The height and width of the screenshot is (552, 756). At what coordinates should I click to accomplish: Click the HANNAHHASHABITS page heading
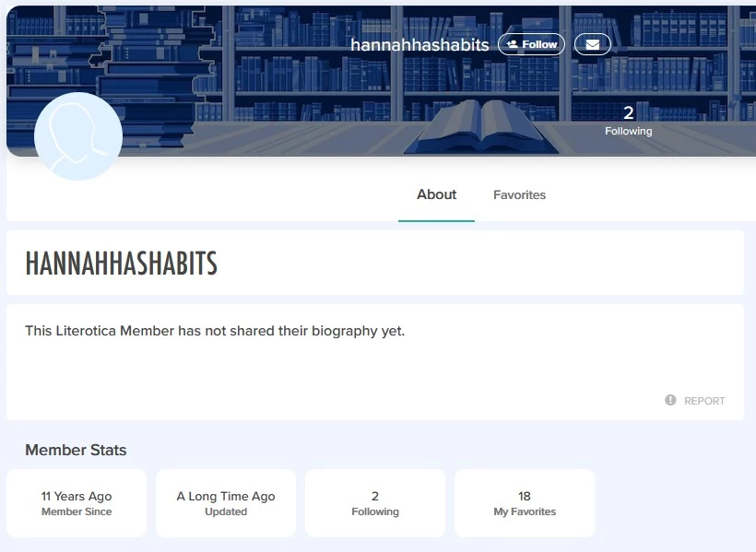(122, 264)
